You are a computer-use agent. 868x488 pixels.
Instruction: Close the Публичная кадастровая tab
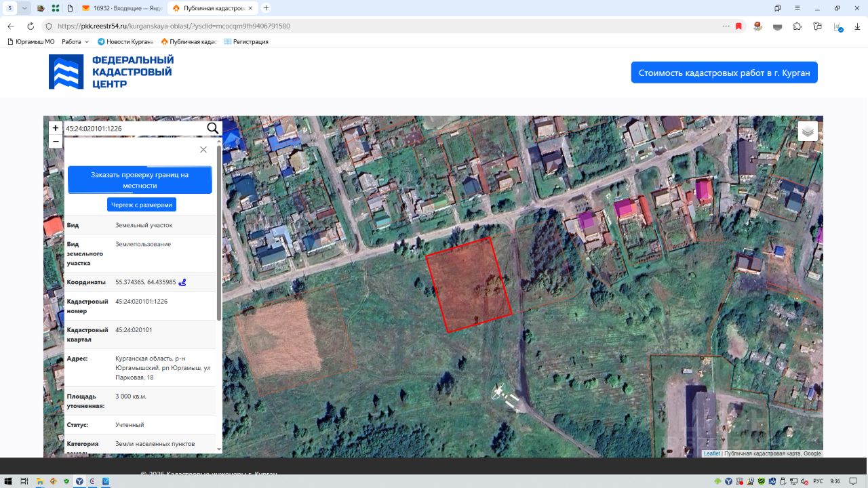point(250,8)
